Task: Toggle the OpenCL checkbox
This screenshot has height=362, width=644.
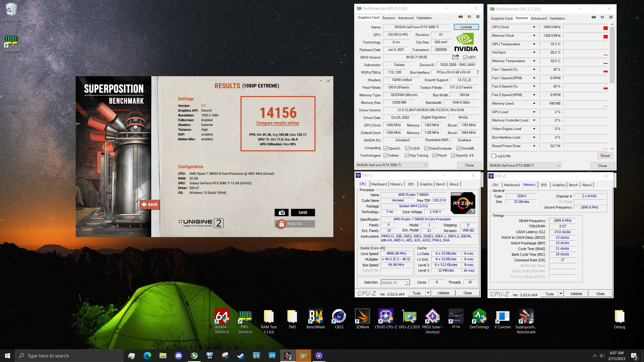Action: 385,148
